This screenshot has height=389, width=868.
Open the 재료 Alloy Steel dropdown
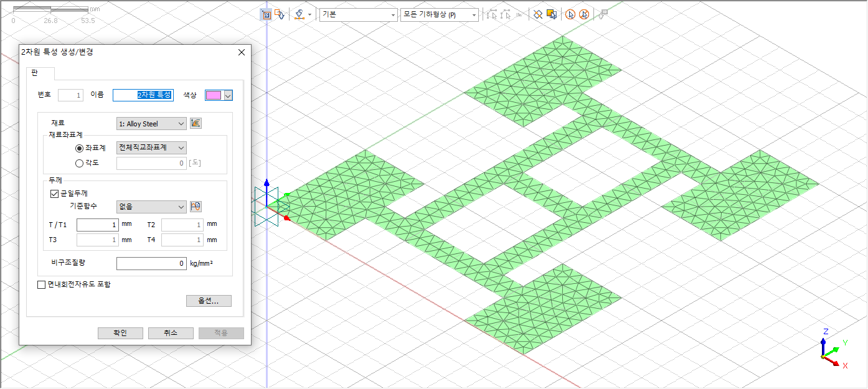pos(151,124)
